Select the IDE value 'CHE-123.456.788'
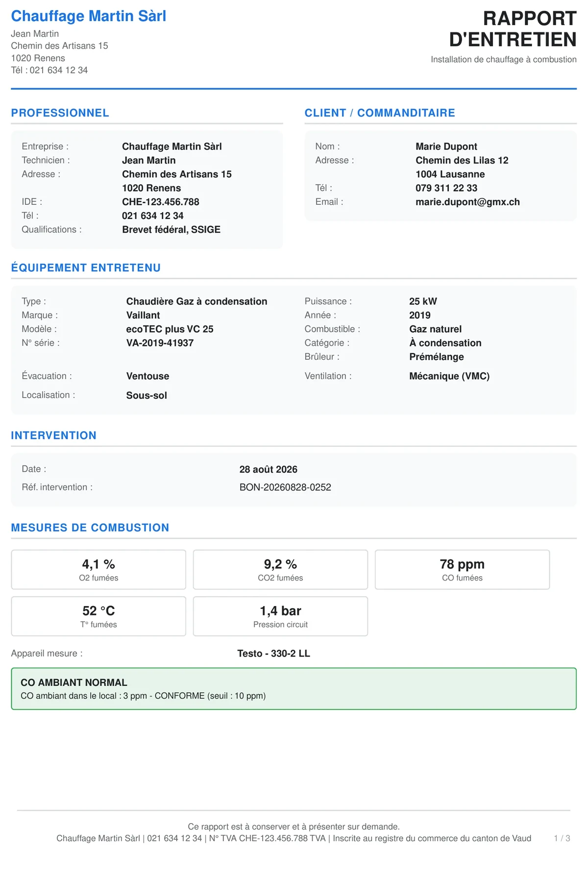Image resolution: width=588 pixels, height=875 pixels. tap(161, 202)
